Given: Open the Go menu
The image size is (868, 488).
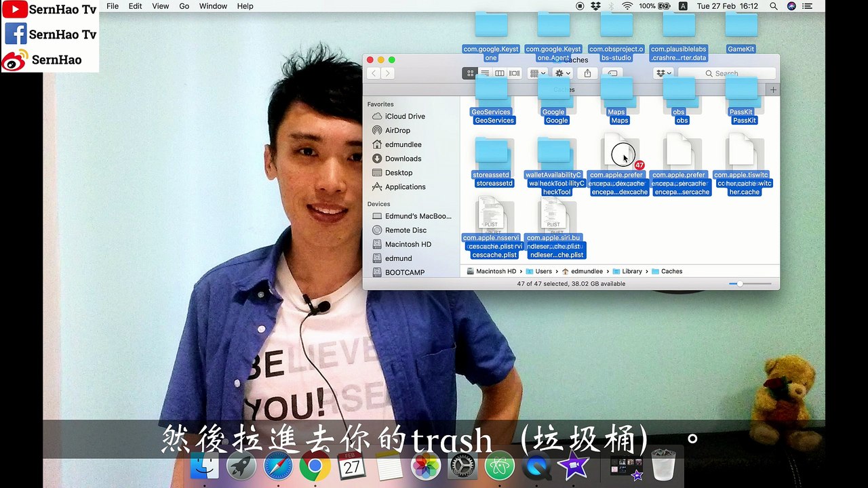Looking at the screenshot, I should (x=184, y=6).
